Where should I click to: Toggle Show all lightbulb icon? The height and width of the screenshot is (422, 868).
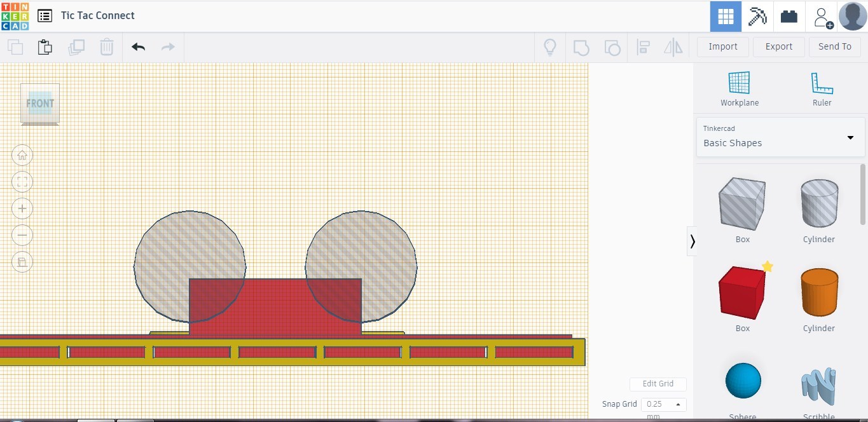[550, 47]
